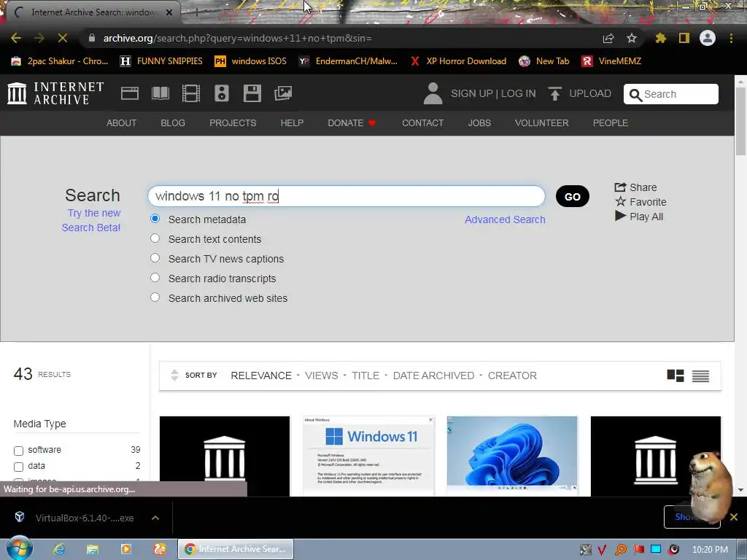Launch Internet Explorer from taskbar

coord(59,549)
